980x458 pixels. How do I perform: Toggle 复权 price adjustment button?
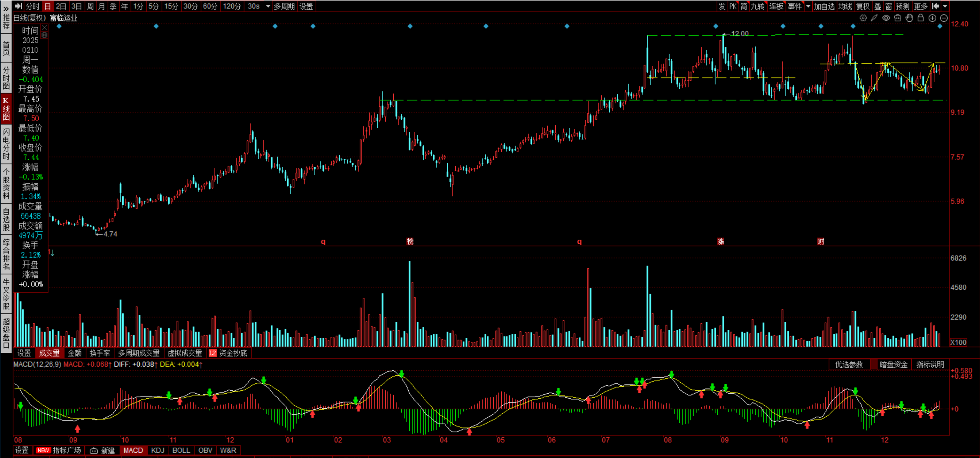[x=863, y=6]
